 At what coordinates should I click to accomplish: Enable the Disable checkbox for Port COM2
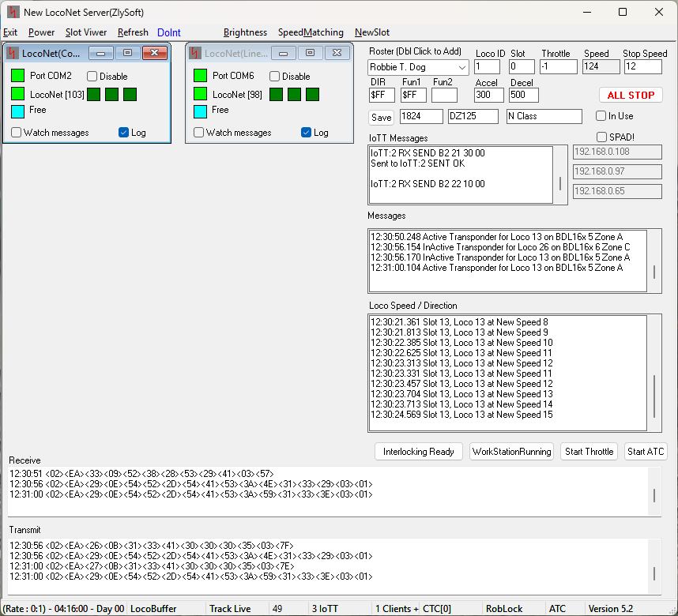click(x=92, y=77)
